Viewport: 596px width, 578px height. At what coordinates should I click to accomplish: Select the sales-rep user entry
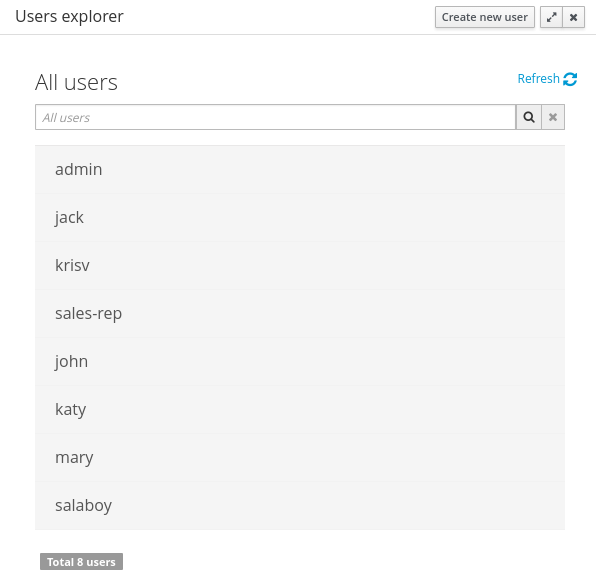click(300, 314)
